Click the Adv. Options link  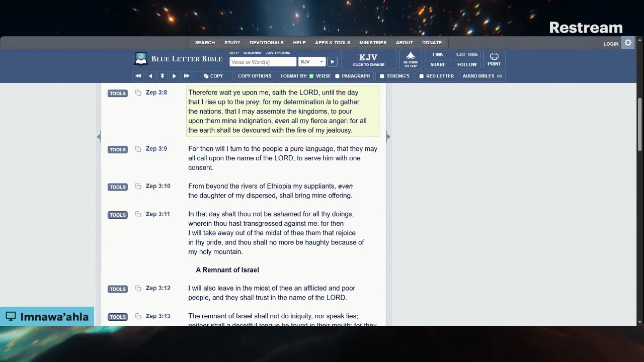(278, 53)
